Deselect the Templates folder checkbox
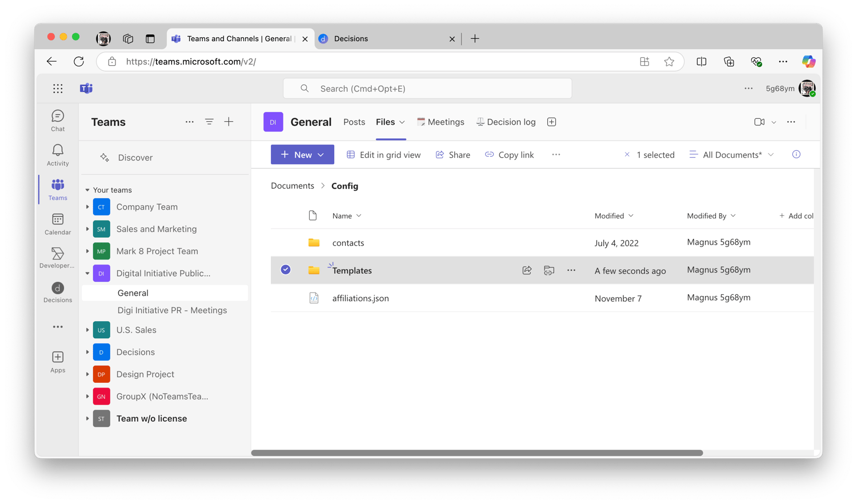857x504 pixels. coord(285,269)
